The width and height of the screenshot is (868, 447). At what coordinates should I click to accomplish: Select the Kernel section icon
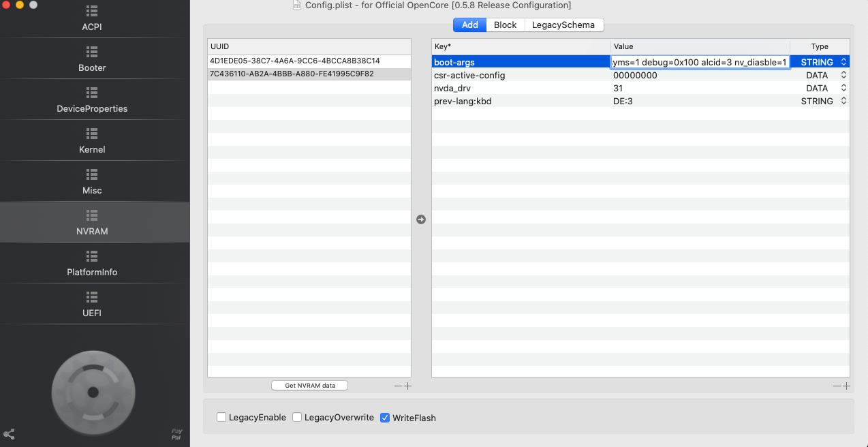click(x=92, y=134)
